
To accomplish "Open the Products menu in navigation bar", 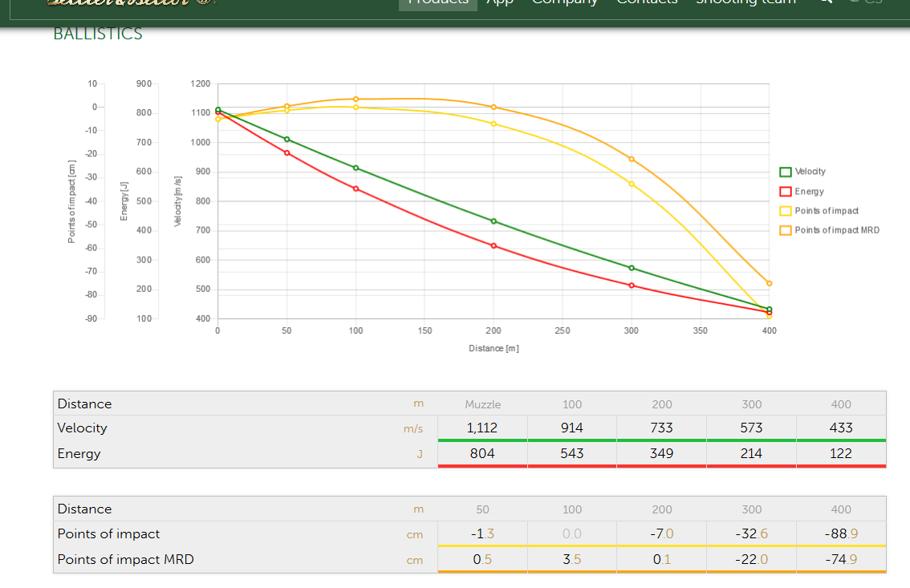I will coord(438,3).
